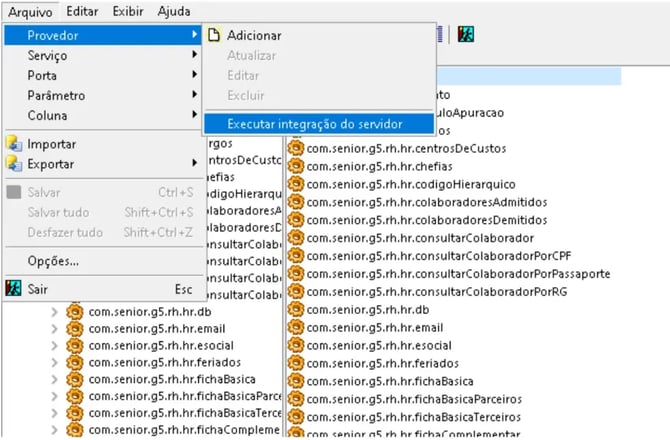Click gear icon of consultarColaboradorPorCPF service
Image resolution: width=670 pixels, height=440 pixels.
(296, 256)
